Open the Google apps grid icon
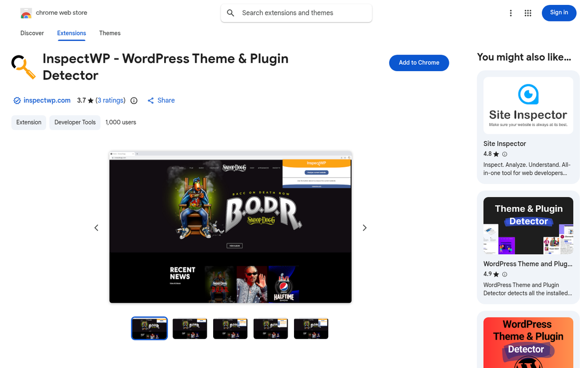Viewport: 588px width, 368px height. pos(528,13)
